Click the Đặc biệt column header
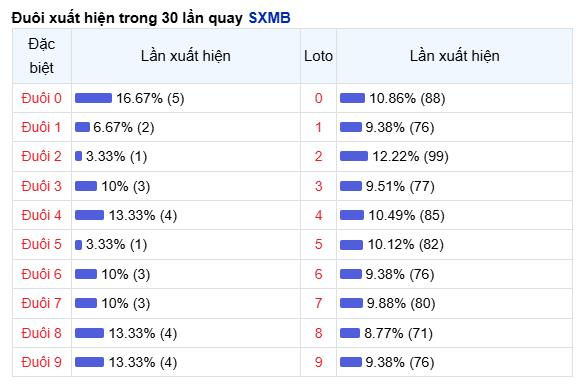Screen dimensions: 578x388 pyautogui.click(x=42, y=56)
